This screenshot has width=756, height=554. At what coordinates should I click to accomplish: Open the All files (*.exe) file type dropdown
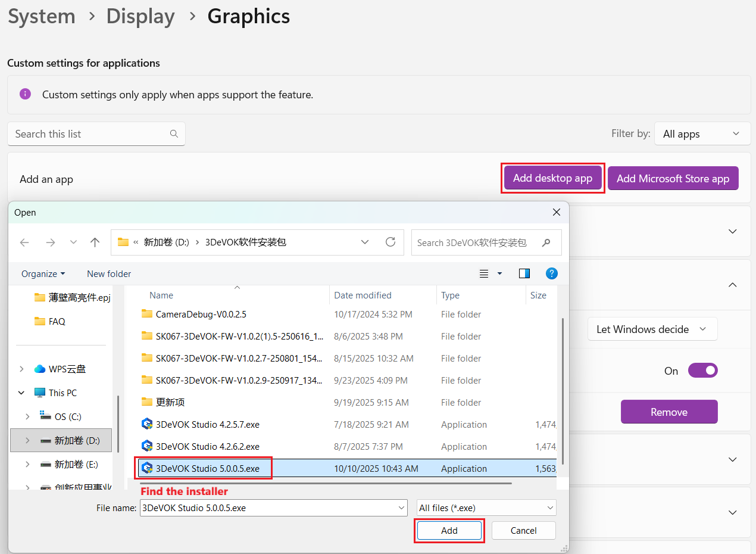point(486,507)
